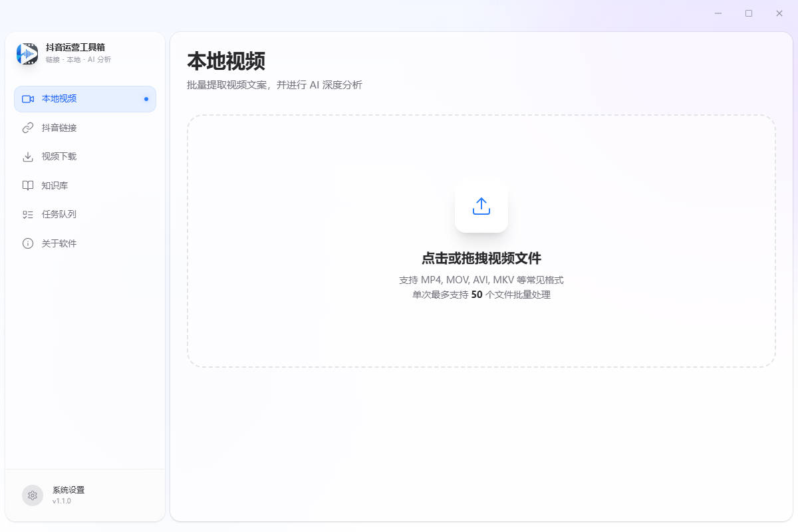Click the blue upload arrow icon
The height and width of the screenshot is (532, 798).
[481, 206]
